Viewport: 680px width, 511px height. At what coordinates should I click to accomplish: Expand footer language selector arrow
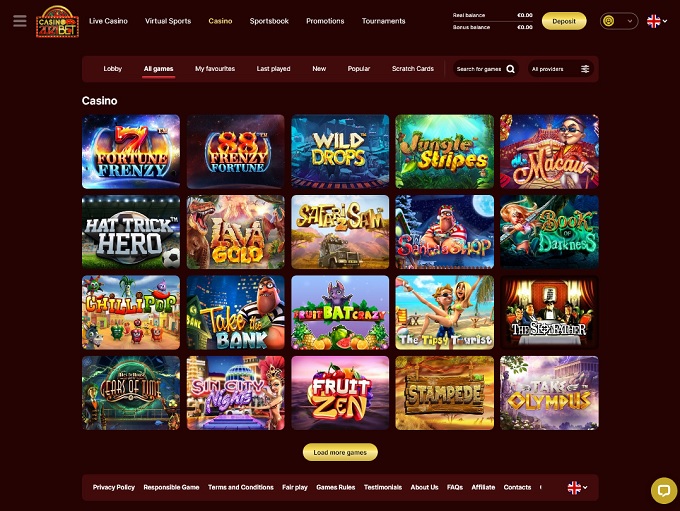click(585, 488)
